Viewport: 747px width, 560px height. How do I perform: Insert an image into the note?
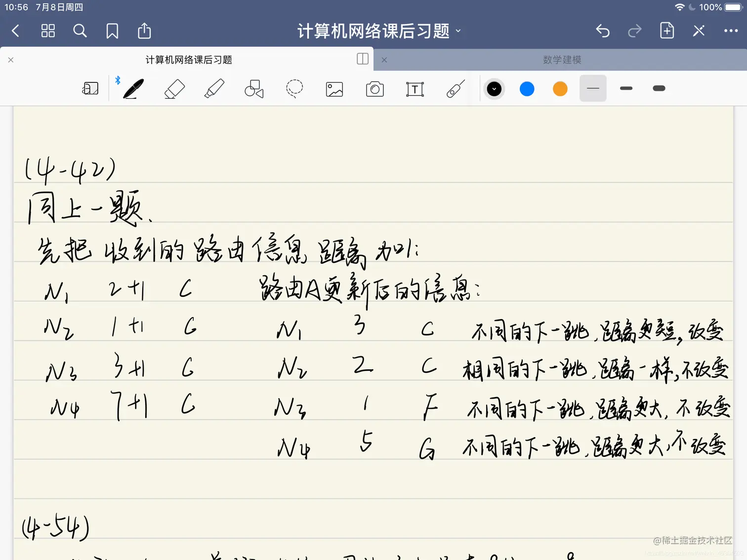click(334, 88)
